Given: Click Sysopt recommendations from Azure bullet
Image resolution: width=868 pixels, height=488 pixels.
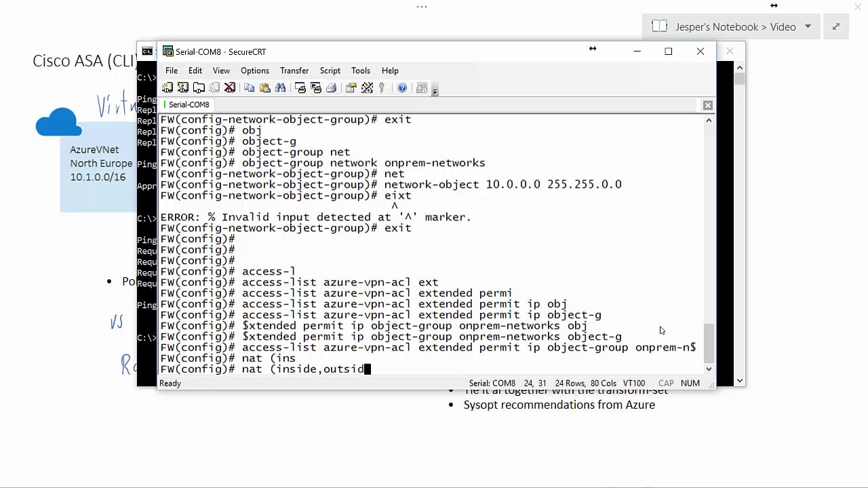Looking at the screenshot, I should coord(559,405).
